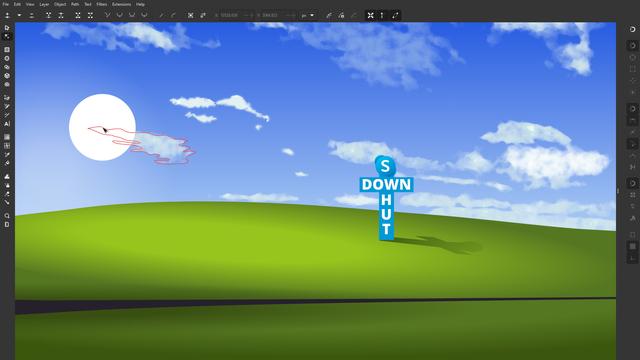
Task: Select the 3D Box tool
Action: (x=7, y=76)
